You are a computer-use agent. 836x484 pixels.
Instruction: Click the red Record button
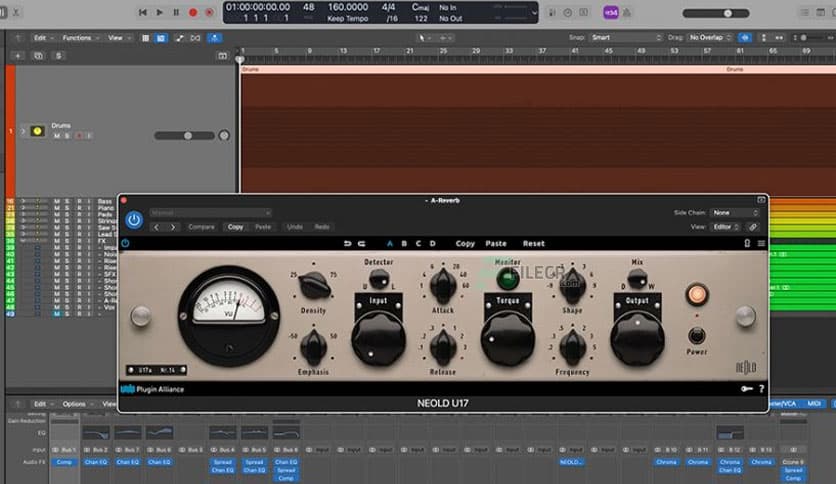click(193, 12)
